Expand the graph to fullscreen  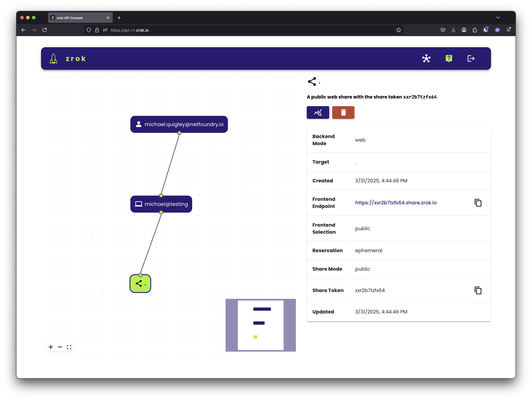69,347
